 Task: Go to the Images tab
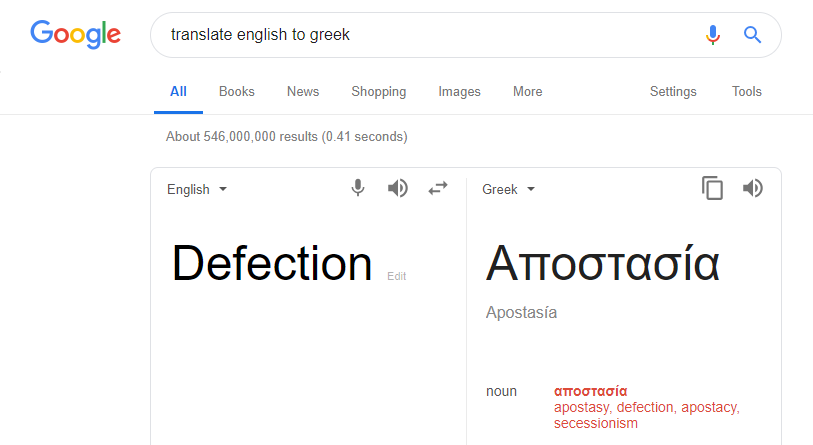459,92
